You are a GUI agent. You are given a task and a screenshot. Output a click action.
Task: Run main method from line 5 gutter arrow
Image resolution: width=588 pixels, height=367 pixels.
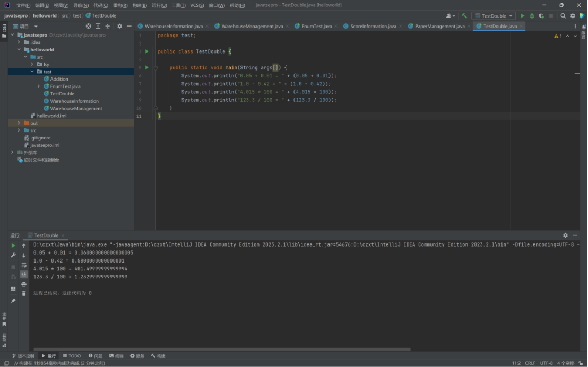(x=147, y=68)
